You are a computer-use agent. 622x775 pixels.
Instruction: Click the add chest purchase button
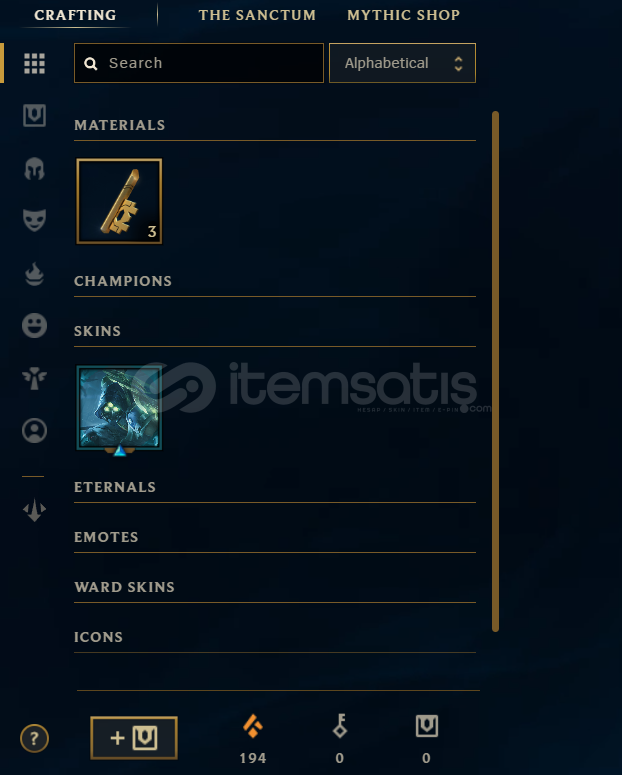(x=134, y=738)
